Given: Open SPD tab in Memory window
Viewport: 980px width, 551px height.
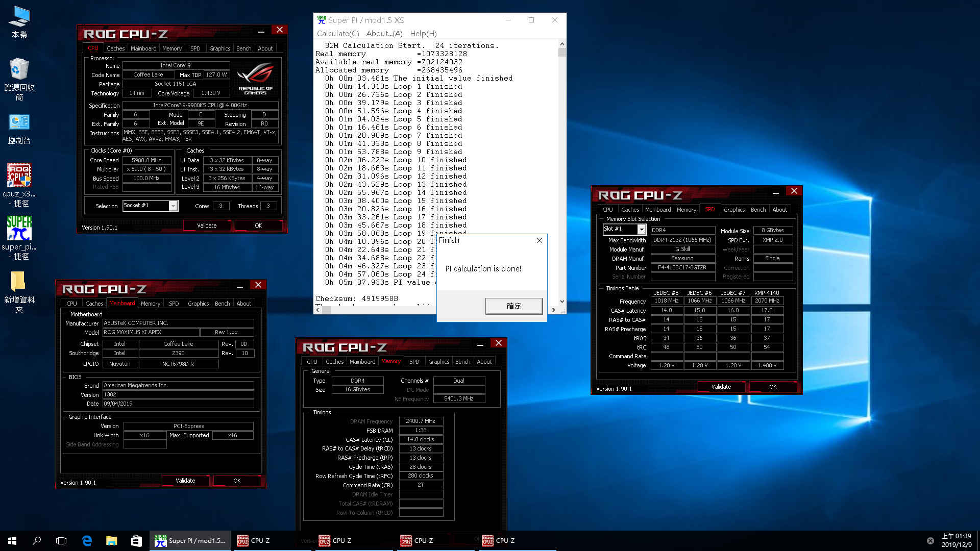Looking at the screenshot, I should click(414, 362).
